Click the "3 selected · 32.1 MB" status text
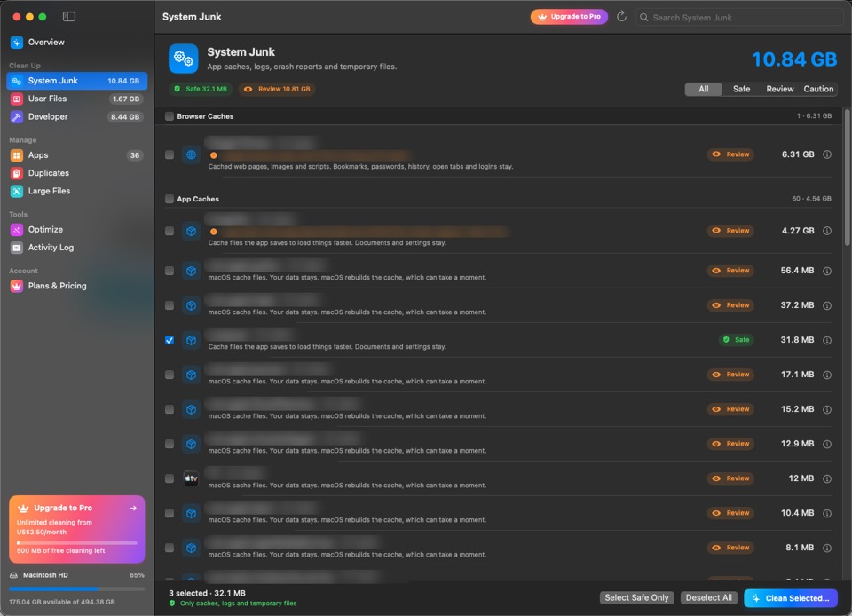852x616 pixels. (x=207, y=593)
